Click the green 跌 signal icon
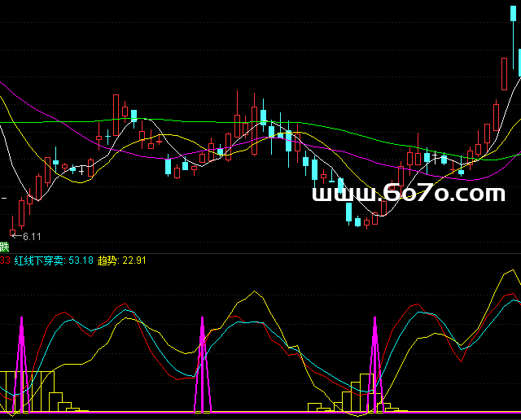Screen dimensions: 521x420 [4, 247]
